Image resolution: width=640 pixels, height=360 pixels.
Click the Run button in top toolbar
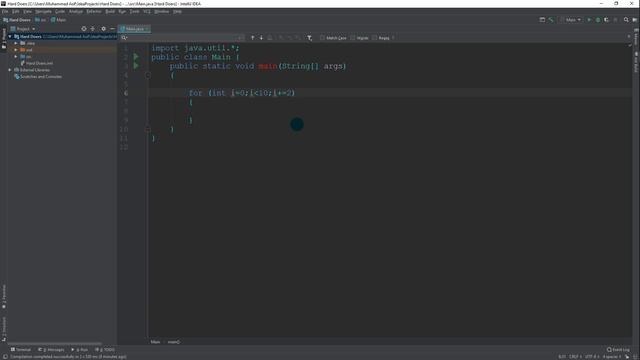point(589,20)
